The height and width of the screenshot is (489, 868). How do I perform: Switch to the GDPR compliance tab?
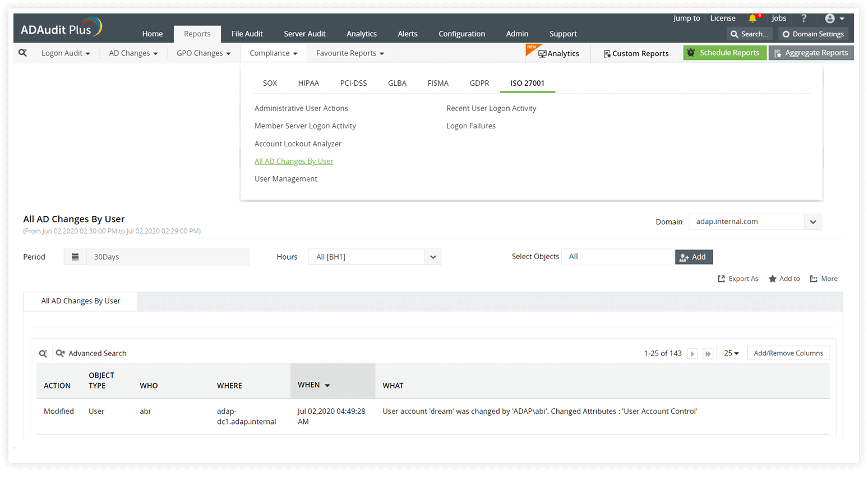479,83
